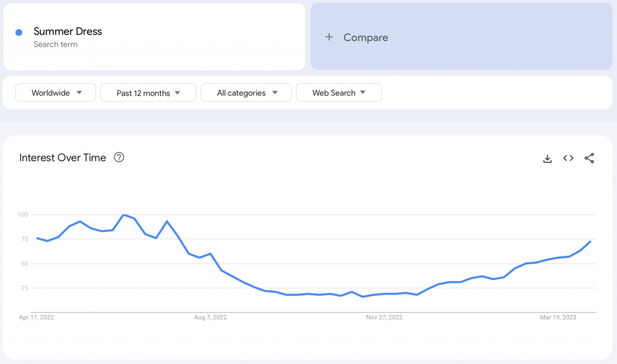Image resolution: width=617 pixels, height=364 pixels.
Task: Click the Aug 7, 2022 axis label
Action: [210, 317]
